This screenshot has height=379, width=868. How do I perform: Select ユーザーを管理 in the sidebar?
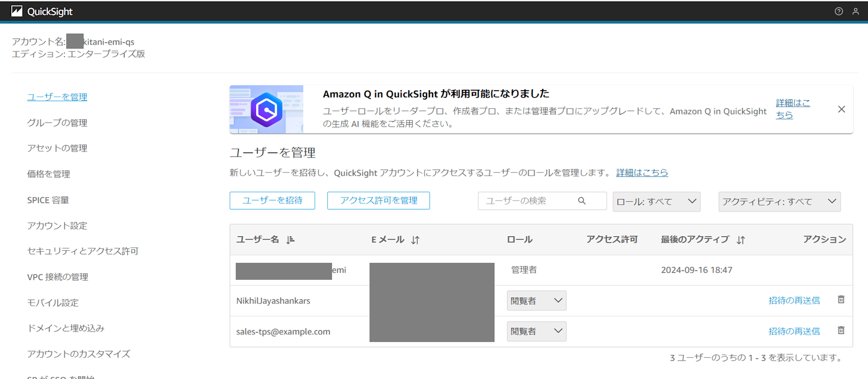57,97
